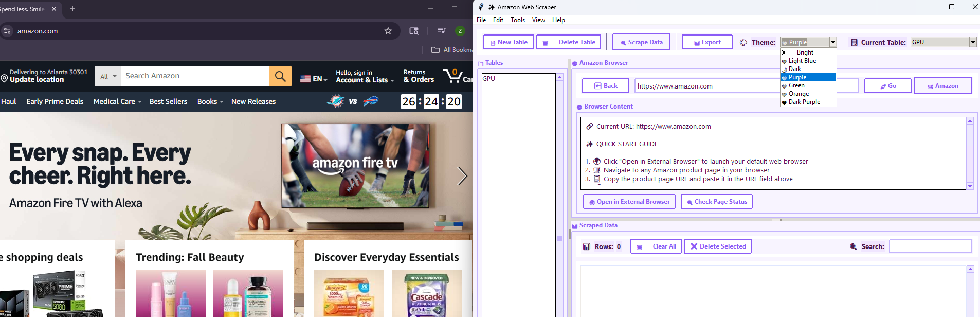980x317 pixels.
Task: Open the Tools menu
Action: [x=517, y=20]
